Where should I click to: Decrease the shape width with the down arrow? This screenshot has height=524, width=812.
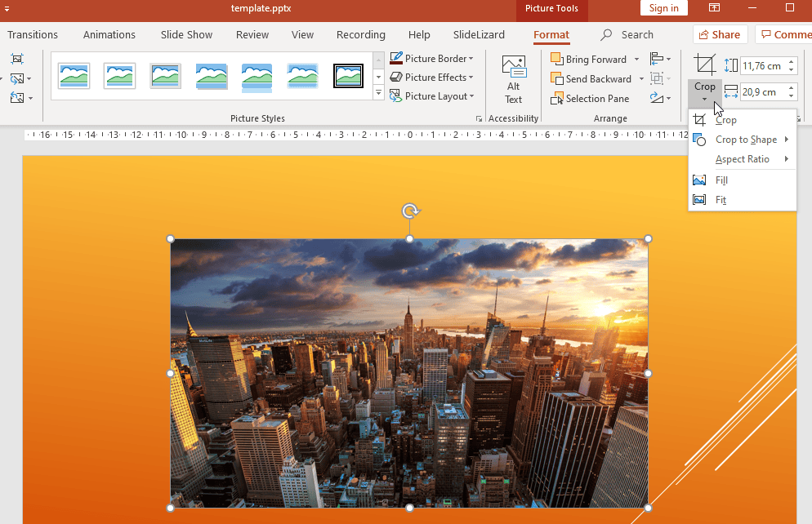point(792,96)
